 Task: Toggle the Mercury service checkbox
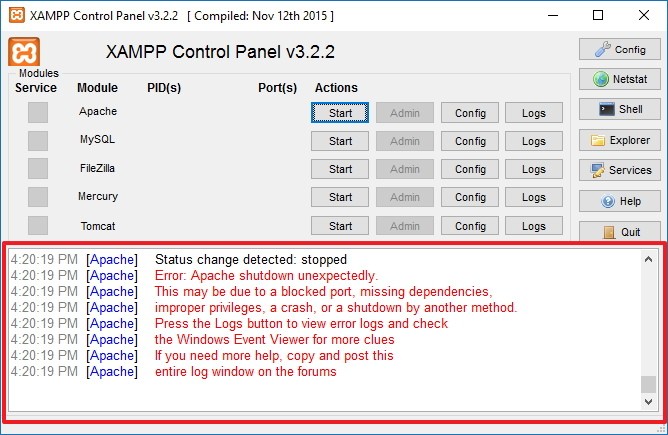38,197
